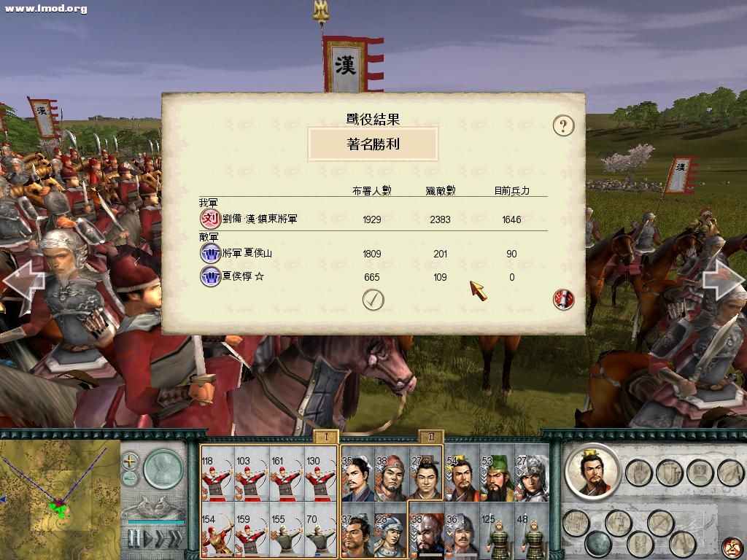The height and width of the screenshot is (560, 747).
Task: Adjust the cyan game speed bar
Action: pos(156,522)
